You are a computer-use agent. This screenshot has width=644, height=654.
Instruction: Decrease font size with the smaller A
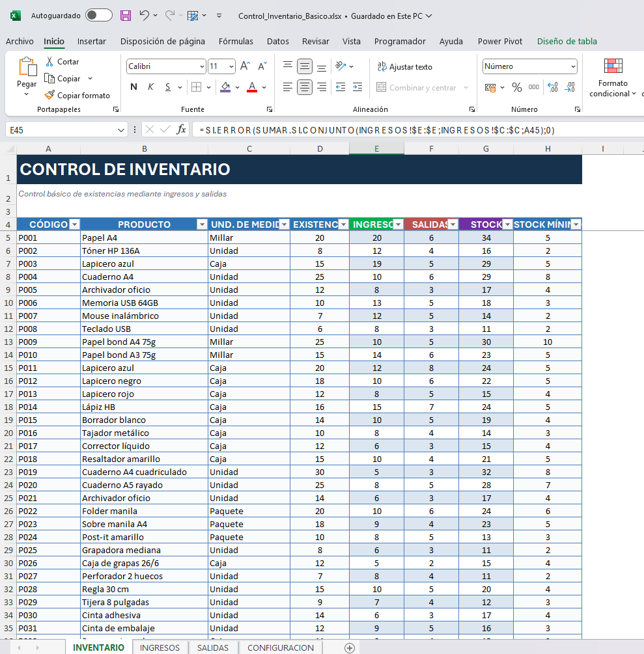[x=262, y=66]
